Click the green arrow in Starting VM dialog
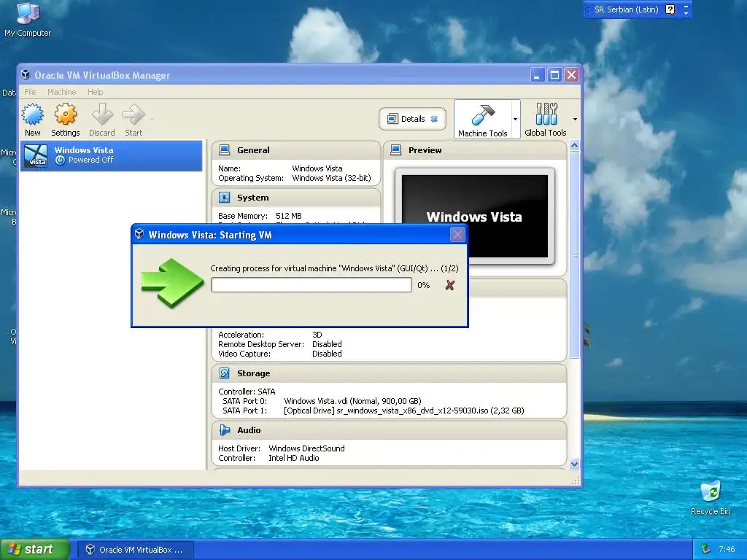The image size is (747, 560). [172, 283]
